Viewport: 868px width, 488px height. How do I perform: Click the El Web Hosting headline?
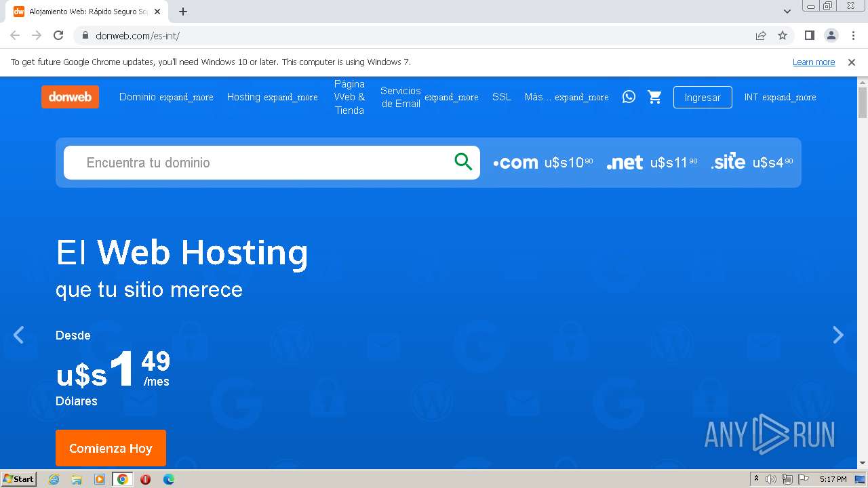182,252
